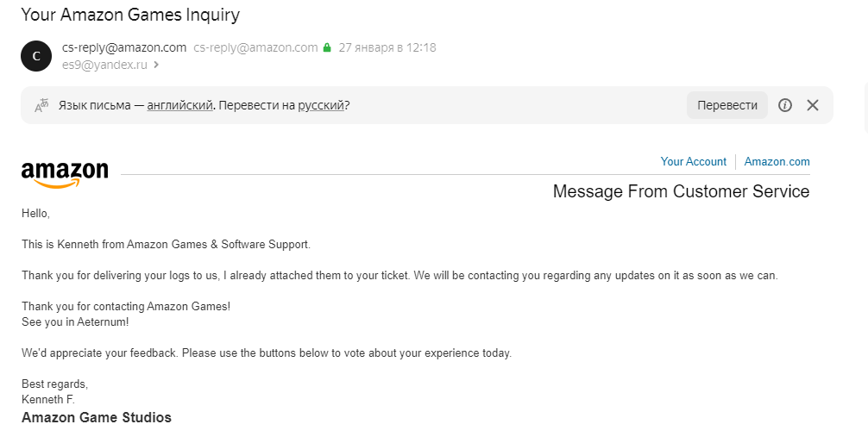Expand recipient details chevron beside es9@yandex.ru

coord(156,65)
